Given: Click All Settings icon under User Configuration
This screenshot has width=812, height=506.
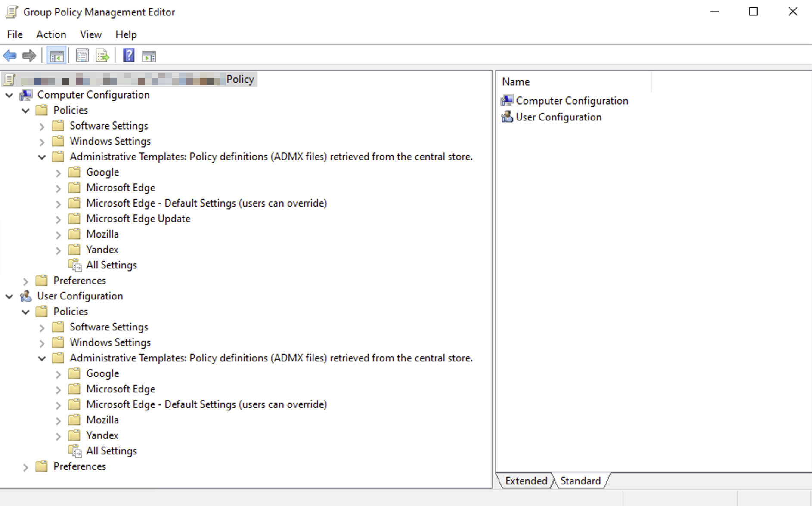Looking at the screenshot, I should pos(75,451).
